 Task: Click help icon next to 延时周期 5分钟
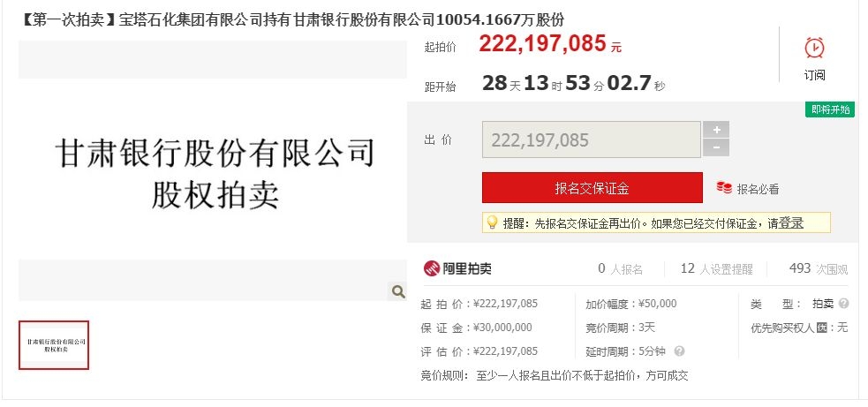click(x=679, y=351)
